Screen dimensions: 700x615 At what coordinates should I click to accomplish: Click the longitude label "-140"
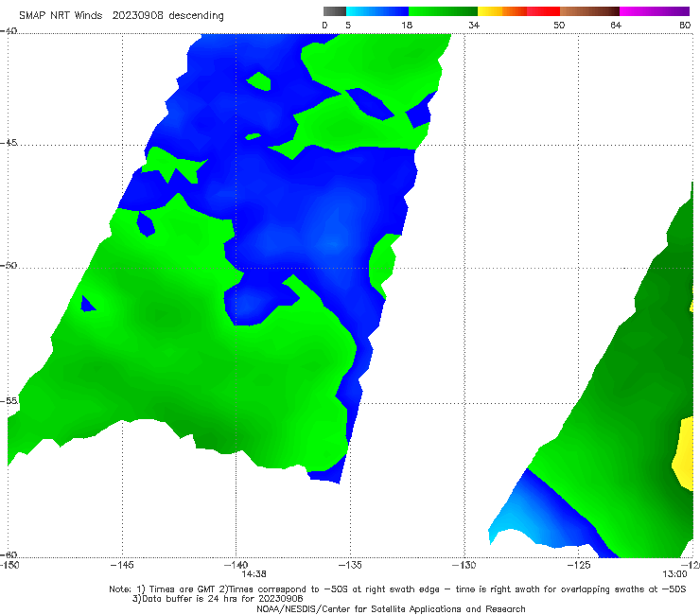point(236,565)
